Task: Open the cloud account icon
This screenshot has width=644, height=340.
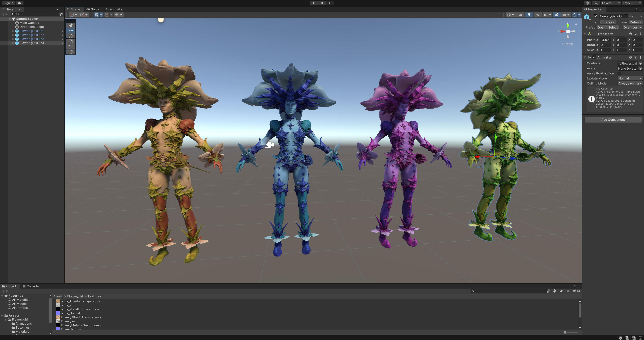Action: [x=19, y=3]
